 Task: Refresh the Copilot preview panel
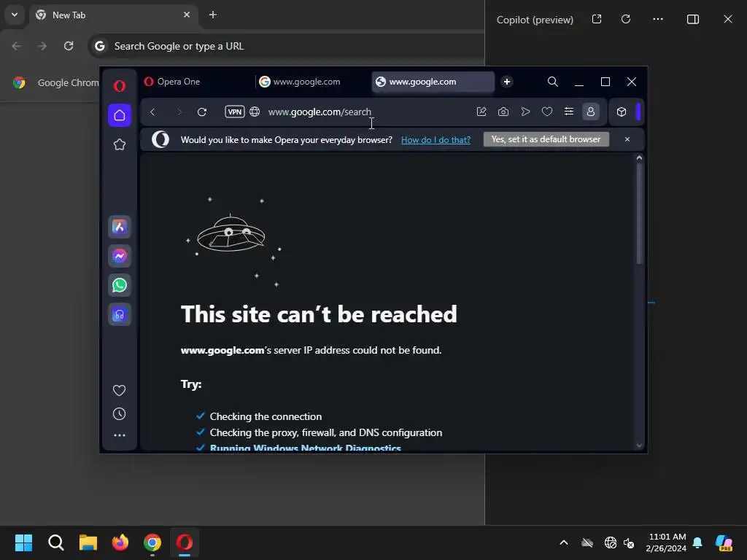click(626, 19)
